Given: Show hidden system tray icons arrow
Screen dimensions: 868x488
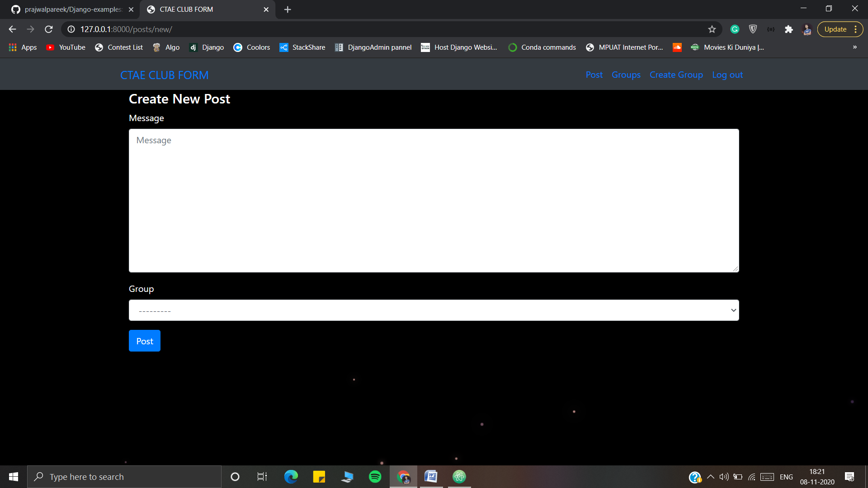Looking at the screenshot, I should pyautogui.click(x=710, y=477).
